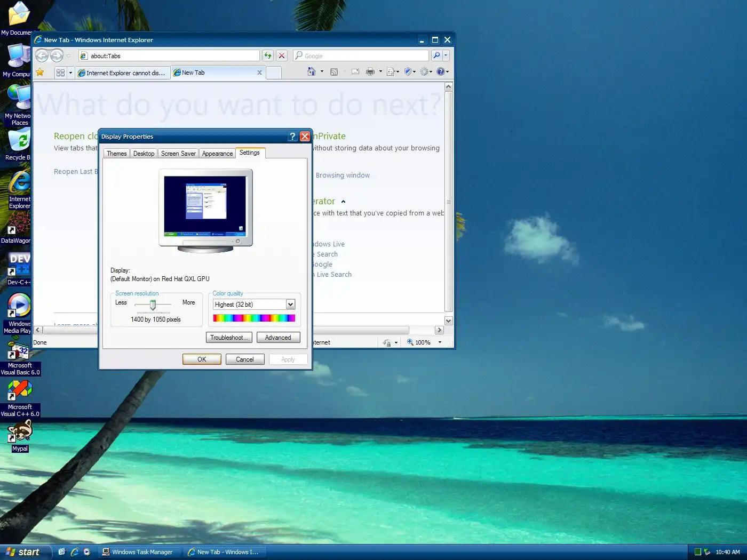Click the Internet Explorer quick launch icon
Screen dimensions: 747x560
pyautogui.click(x=75, y=552)
